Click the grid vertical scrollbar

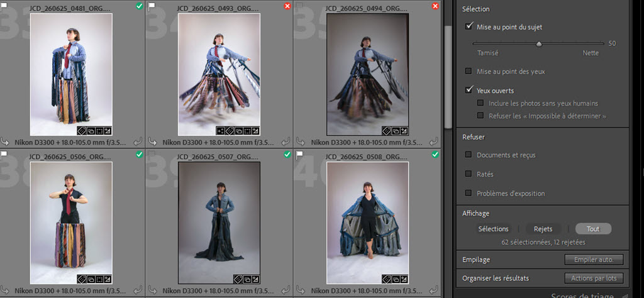(x=448, y=78)
